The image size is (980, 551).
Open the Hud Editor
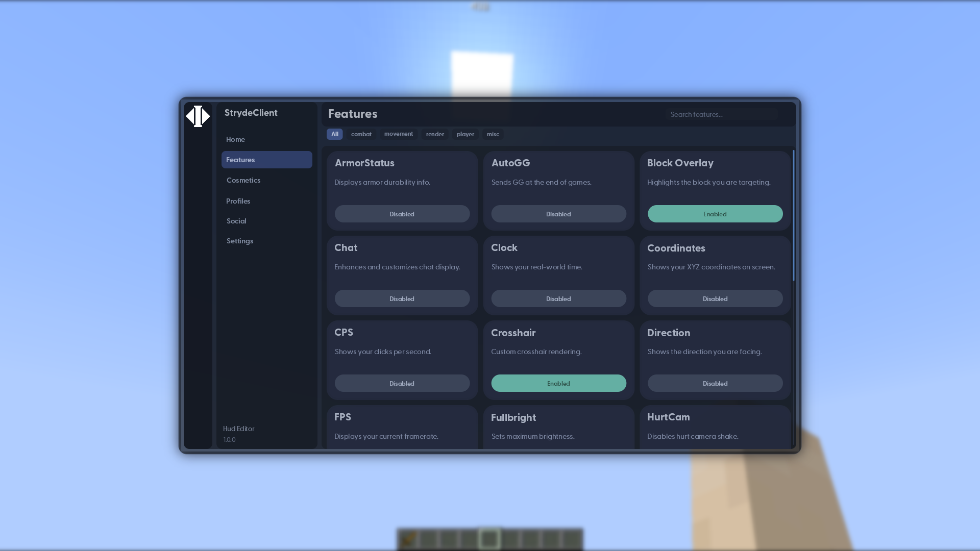238,429
